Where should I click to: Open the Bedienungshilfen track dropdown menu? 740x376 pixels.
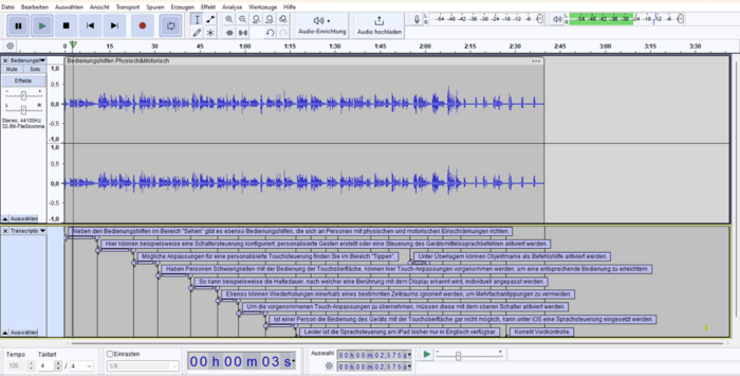pyautogui.click(x=28, y=60)
